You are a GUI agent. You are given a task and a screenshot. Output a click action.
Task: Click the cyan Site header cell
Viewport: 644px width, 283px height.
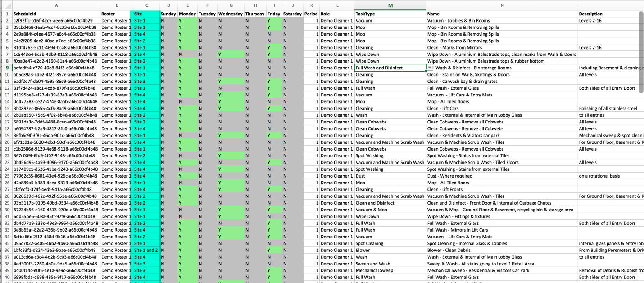click(146, 14)
